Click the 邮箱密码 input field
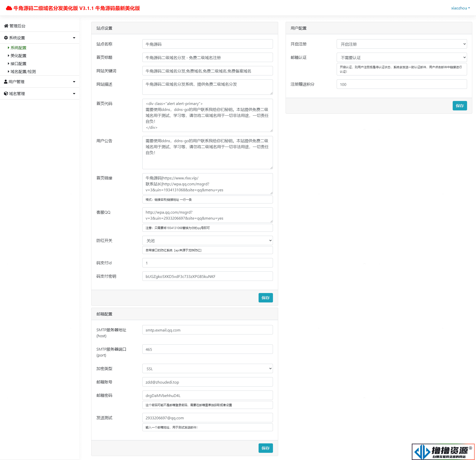The width and height of the screenshot is (476, 460). tap(208, 395)
